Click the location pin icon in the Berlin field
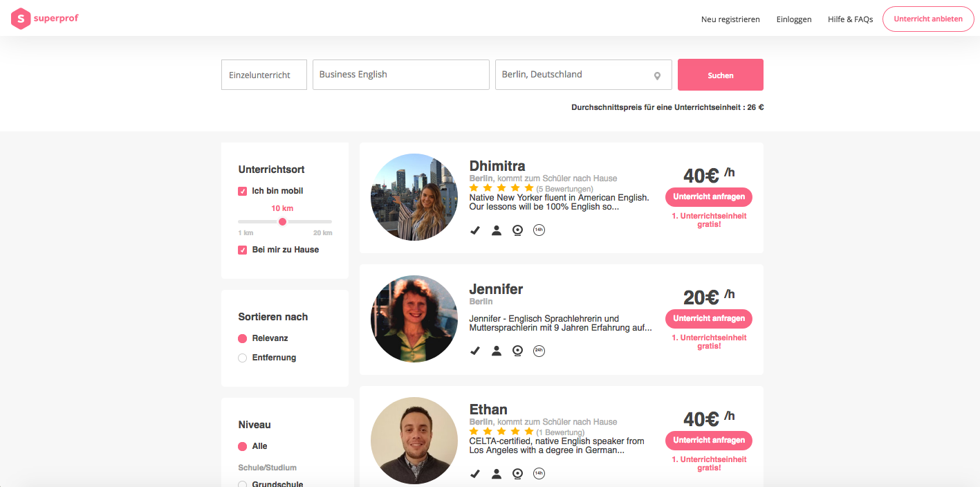Image resolution: width=980 pixels, height=487 pixels. pos(657,75)
